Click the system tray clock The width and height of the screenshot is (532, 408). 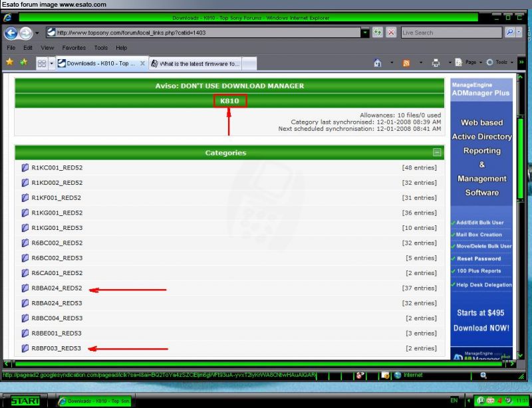522,401
